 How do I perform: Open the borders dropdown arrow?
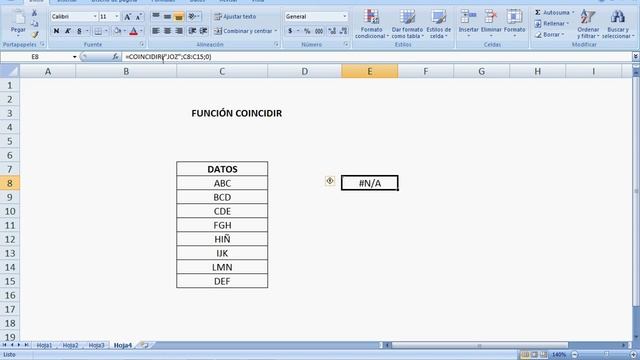click(106, 31)
